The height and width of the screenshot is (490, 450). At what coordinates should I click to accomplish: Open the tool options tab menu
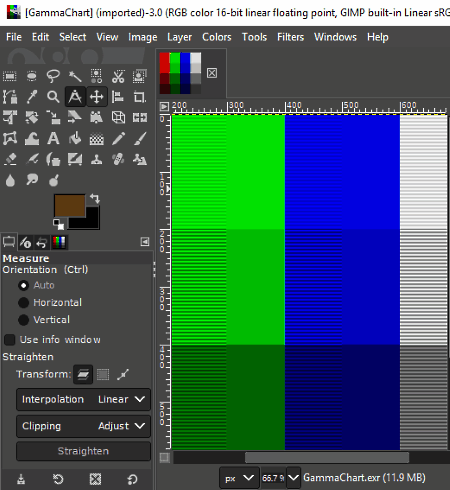pyautogui.click(x=145, y=242)
